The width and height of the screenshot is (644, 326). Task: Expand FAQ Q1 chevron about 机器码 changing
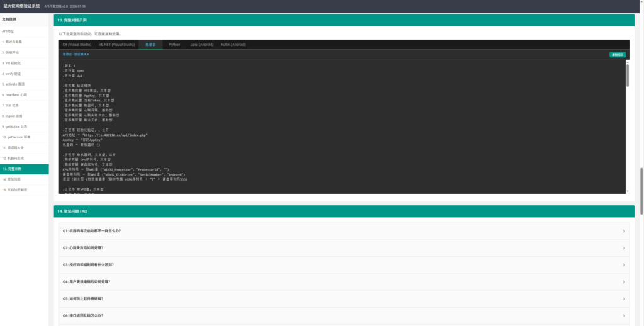pos(623,231)
